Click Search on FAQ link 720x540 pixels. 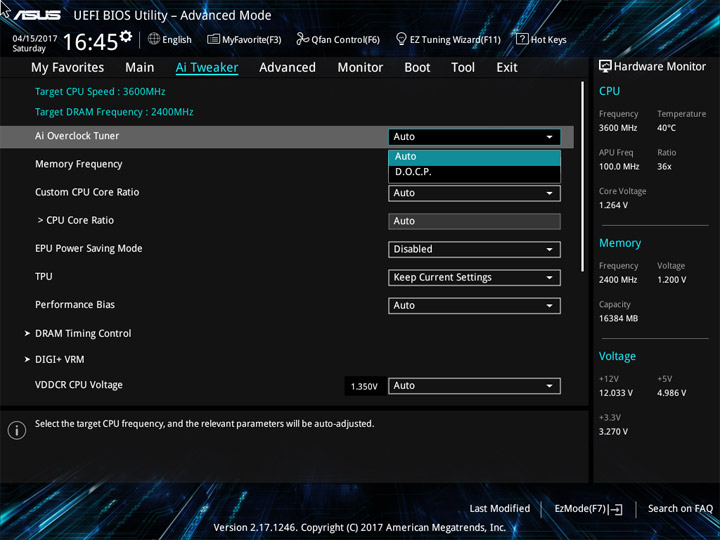pyautogui.click(x=680, y=508)
